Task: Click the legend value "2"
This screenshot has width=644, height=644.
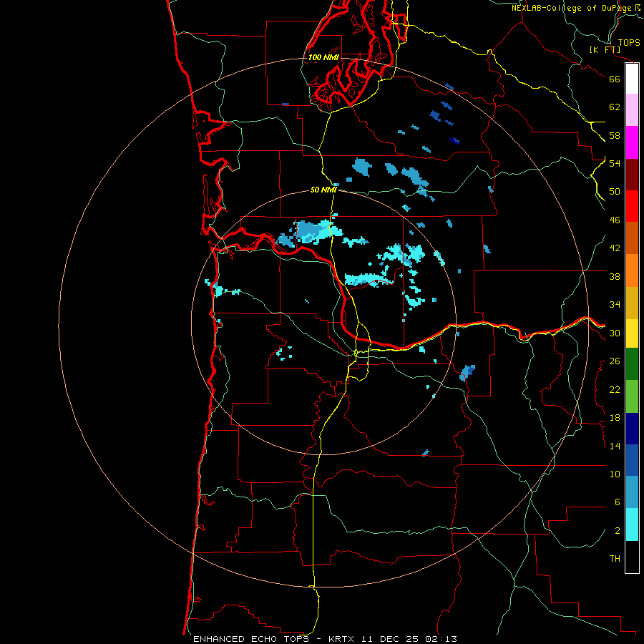Action: (618, 531)
